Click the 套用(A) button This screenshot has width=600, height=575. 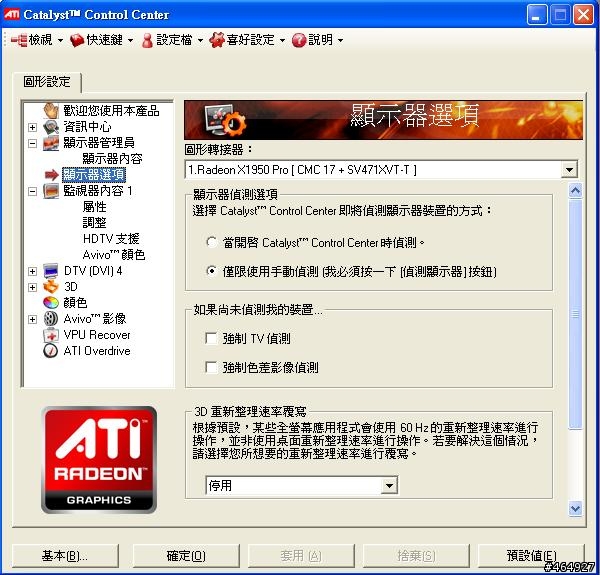pos(301,556)
